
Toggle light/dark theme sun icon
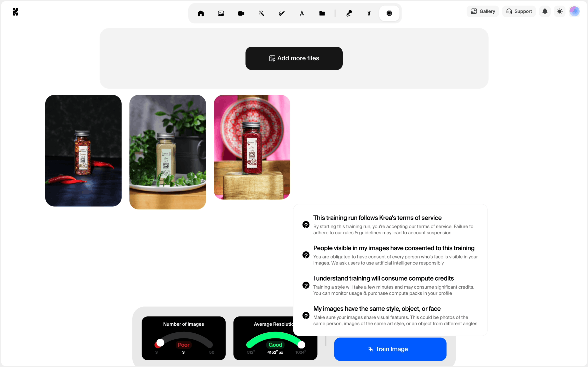coord(560,11)
